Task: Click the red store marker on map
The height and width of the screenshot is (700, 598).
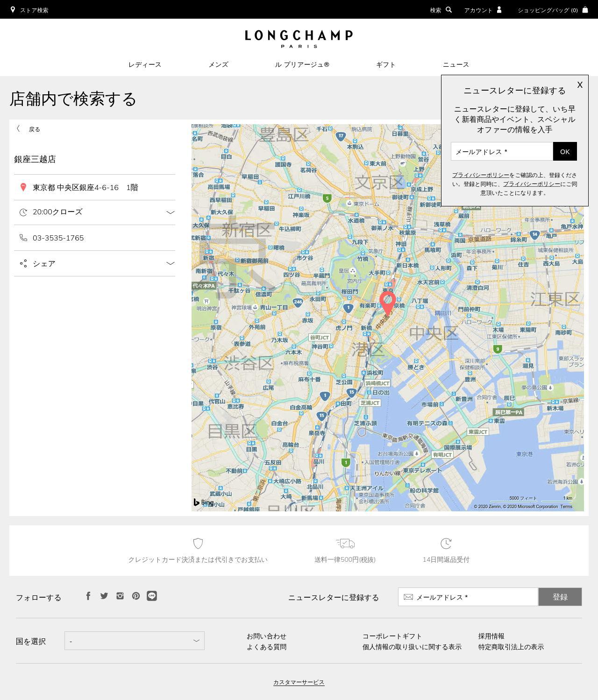Action: coord(388,304)
